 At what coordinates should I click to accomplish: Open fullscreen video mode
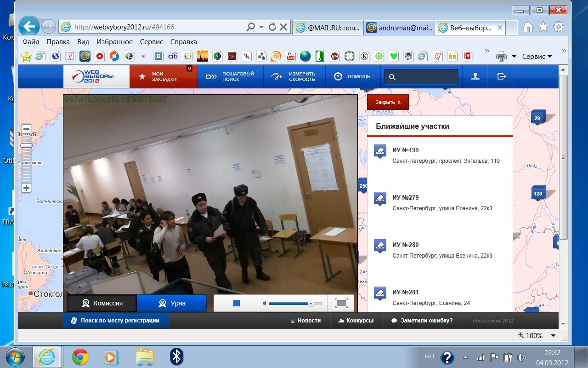coord(341,304)
